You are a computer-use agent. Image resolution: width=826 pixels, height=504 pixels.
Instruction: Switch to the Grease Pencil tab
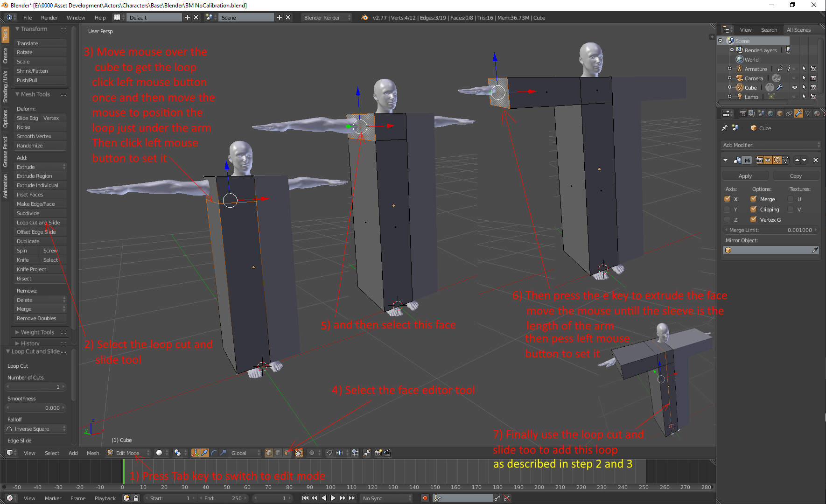click(x=5, y=151)
